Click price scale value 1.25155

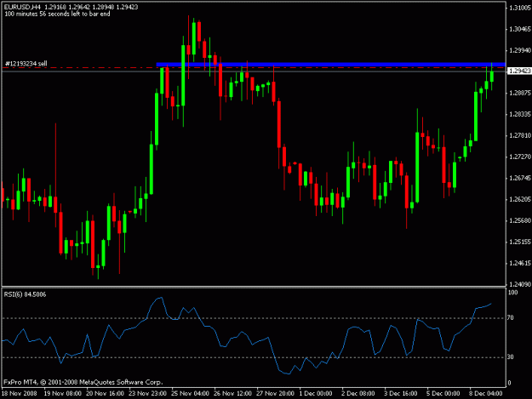pos(520,242)
